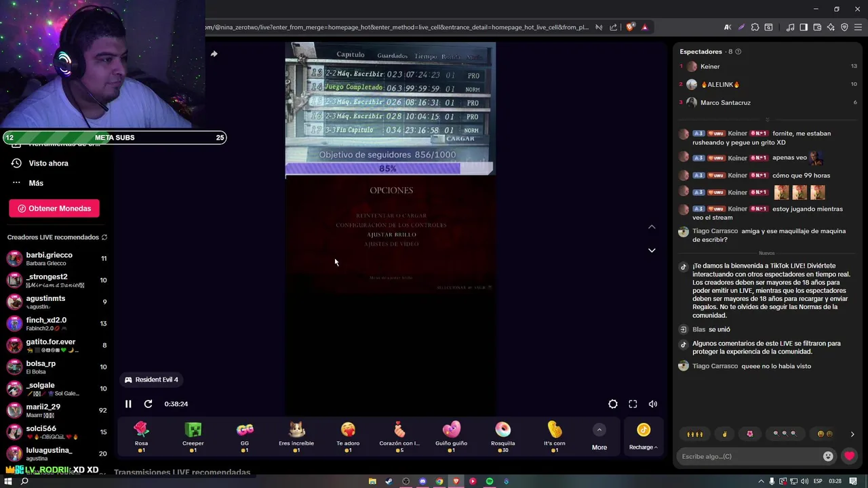Open browser extensions puzzle icon
The height and width of the screenshot is (488, 868).
click(x=755, y=27)
